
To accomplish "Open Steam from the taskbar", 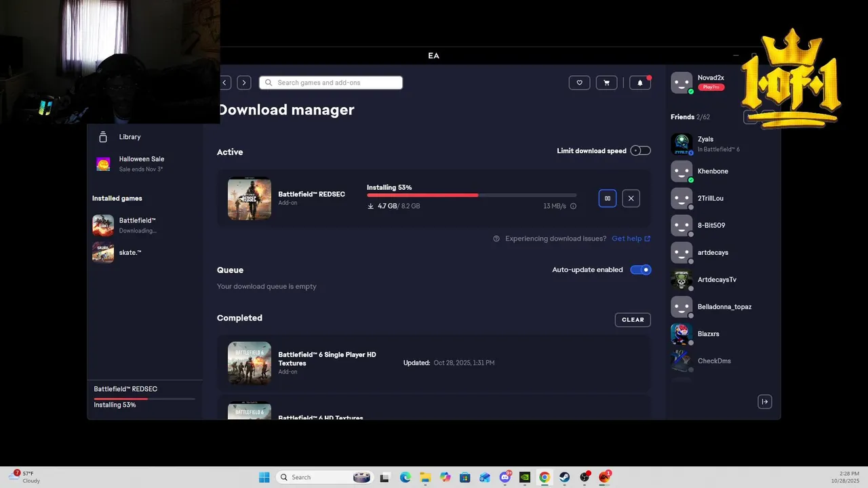I will [564, 477].
